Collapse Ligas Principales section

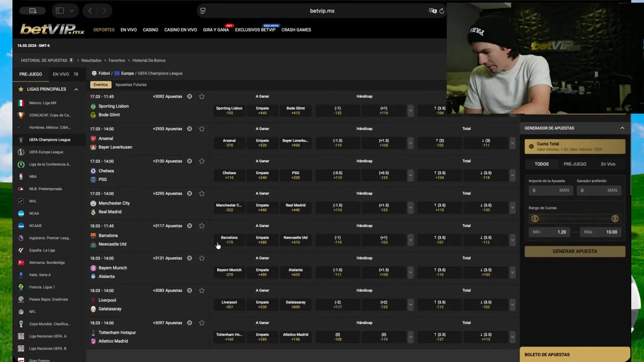[x=76, y=89]
